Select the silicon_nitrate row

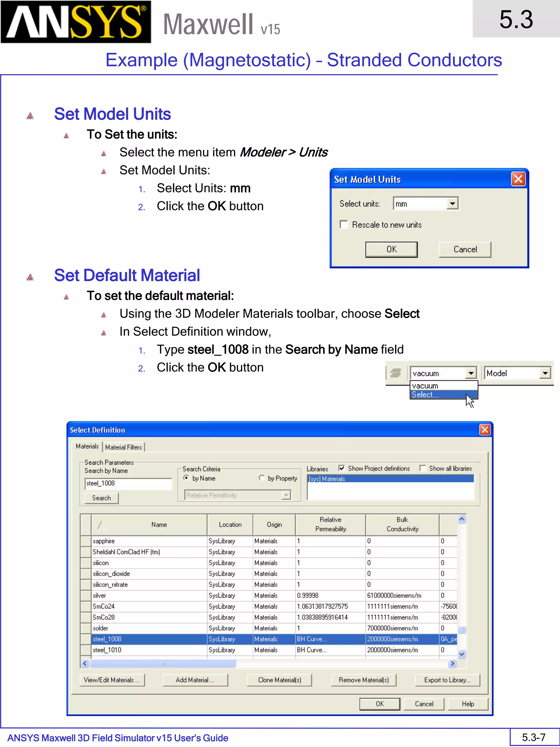pyautogui.click(x=269, y=585)
